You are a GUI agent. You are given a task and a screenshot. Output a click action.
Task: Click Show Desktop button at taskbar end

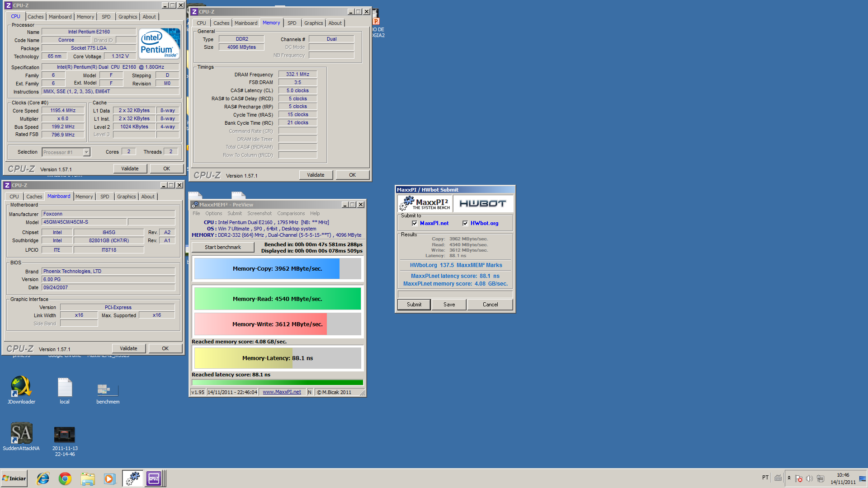tap(863, 479)
